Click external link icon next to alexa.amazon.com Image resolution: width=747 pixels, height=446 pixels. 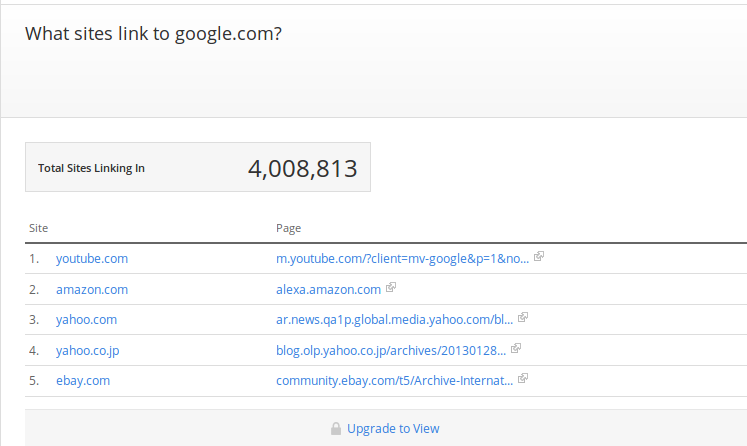pos(391,287)
